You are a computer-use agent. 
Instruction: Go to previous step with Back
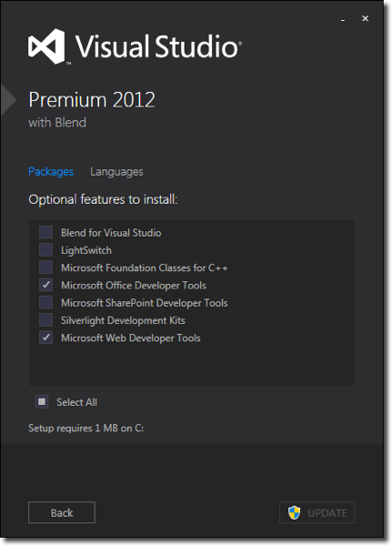[62, 512]
